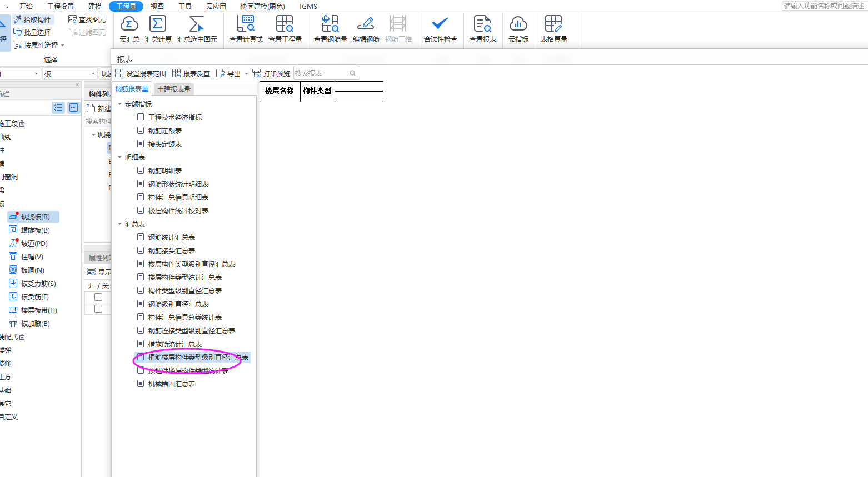Open 构件汇总信息明细表 report
The height and width of the screenshot is (477, 868).
click(178, 197)
